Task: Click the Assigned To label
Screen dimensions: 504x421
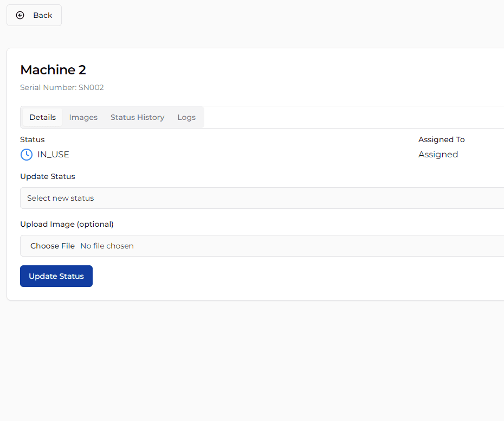Action: point(441,139)
